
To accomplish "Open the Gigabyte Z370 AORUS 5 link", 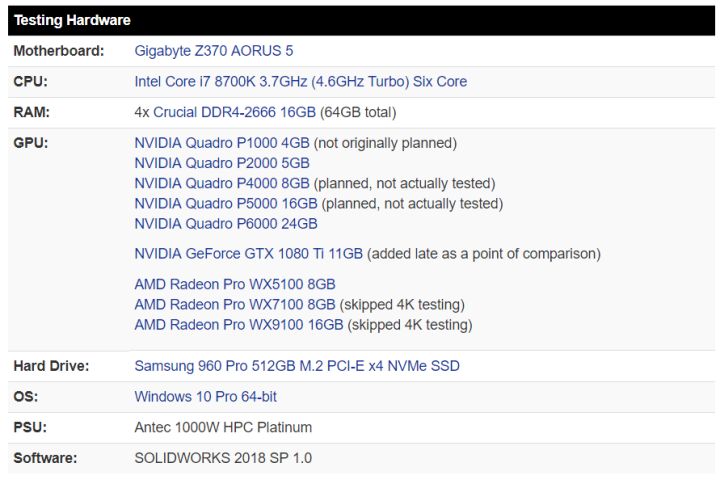I will (213, 51).
